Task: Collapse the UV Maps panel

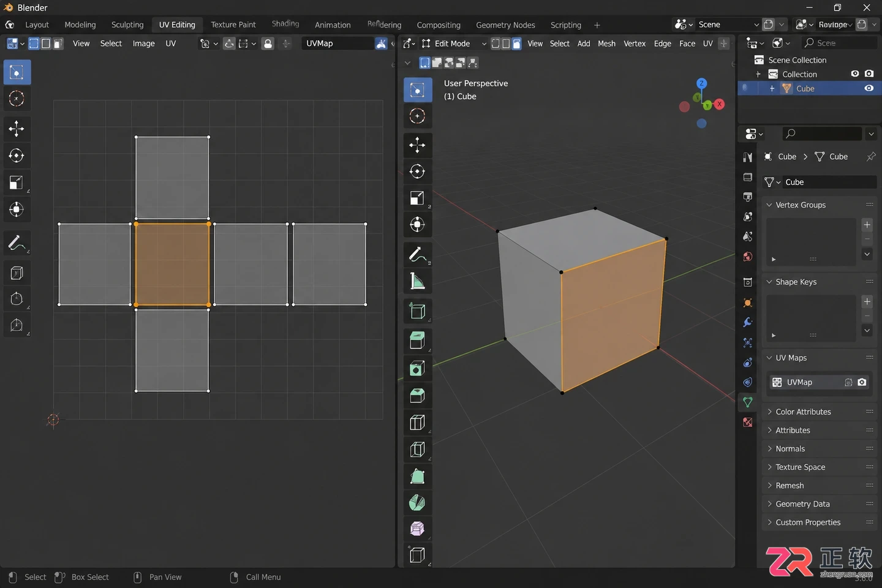Action: [770, 358]
